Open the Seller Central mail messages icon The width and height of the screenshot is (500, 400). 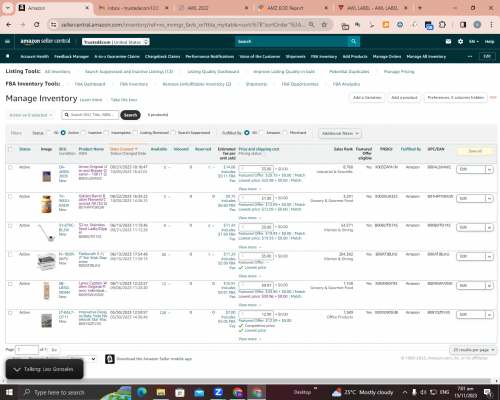(x=448, y=41)
